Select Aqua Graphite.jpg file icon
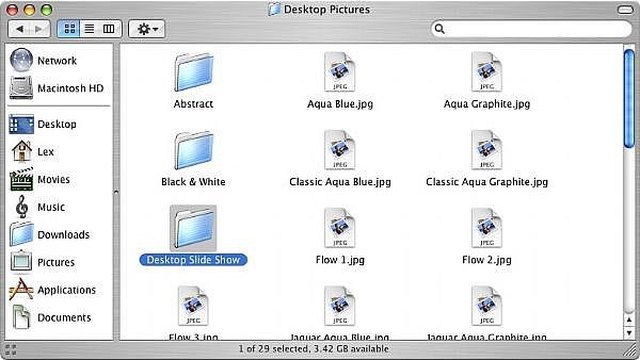Viewport: 640px width, 360px height. pos(487,72)
